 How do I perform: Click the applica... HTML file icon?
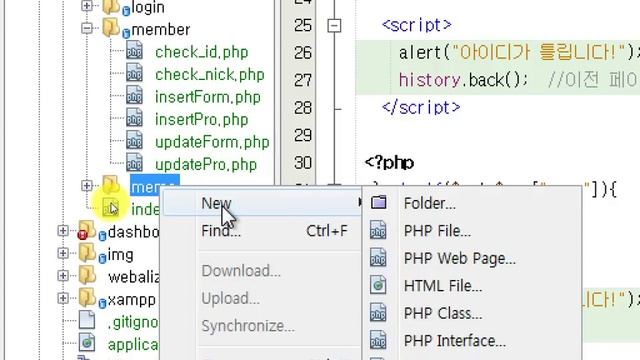[x=87, y=342]
